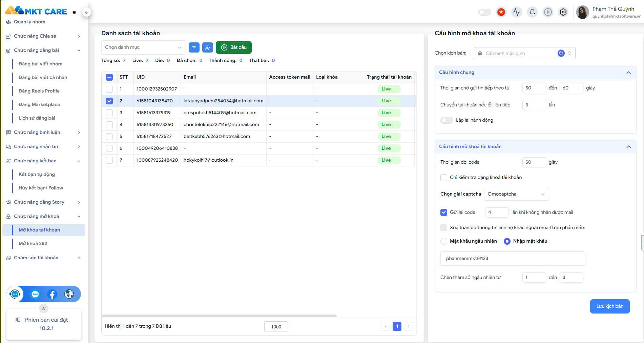Open the activity pulse icon

pyautogui.click(x=516, y=12)
